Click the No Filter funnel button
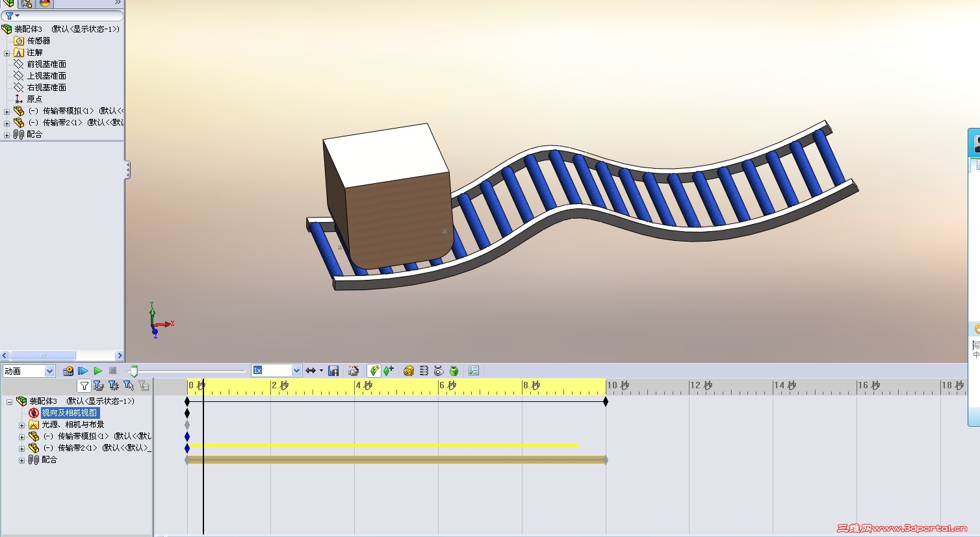Image resolution: width=980 pixels, height=537 pixels. pyautogui.click(x=84, y=386)
